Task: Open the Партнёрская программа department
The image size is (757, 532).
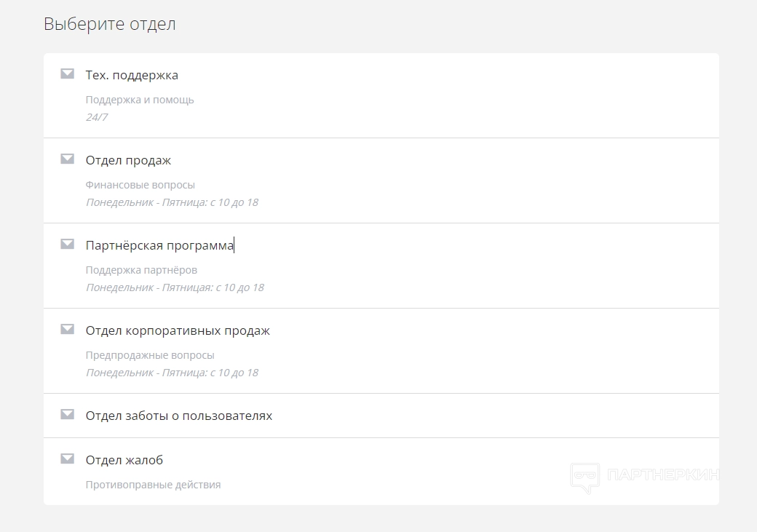Action: pyautogui.click(x=159, y=245)
